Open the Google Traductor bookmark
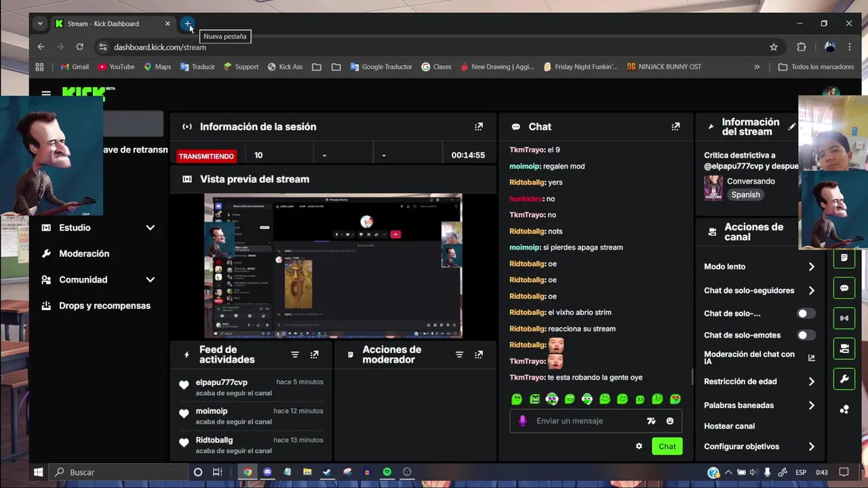The width and height of the screenshot is (868, 488). (381, 66)
